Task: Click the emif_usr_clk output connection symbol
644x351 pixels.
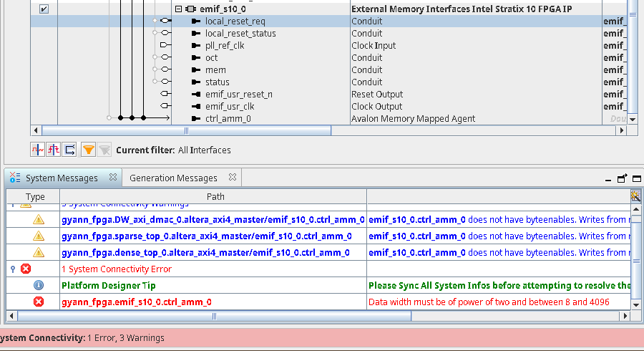Action: pyautogui.click(x=165, y=105)
